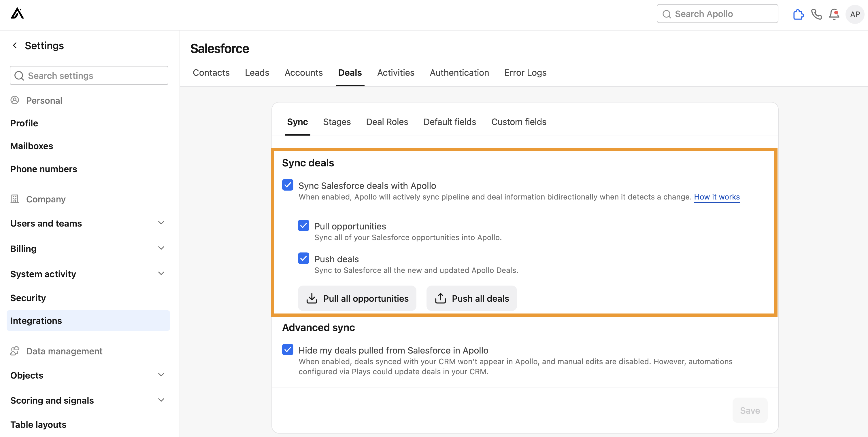Expand Users and teams

pos(161,223)
